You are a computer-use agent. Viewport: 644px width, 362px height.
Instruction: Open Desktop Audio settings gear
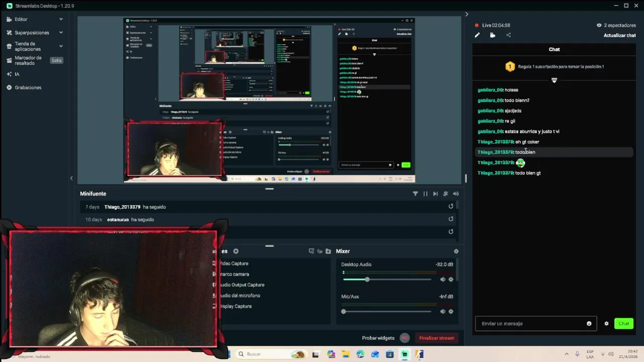pos(451,280)
